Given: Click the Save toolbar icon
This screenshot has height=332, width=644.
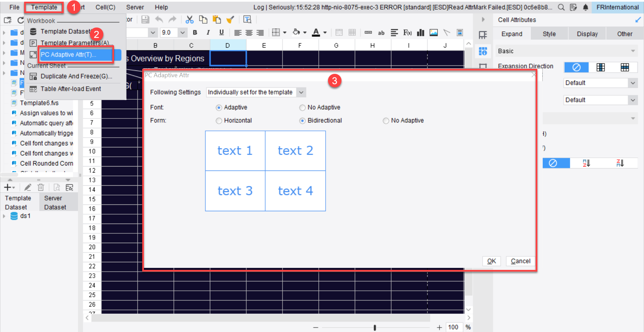Looking at the screenshot, I should pyautogui.click(x=145, y=19).
